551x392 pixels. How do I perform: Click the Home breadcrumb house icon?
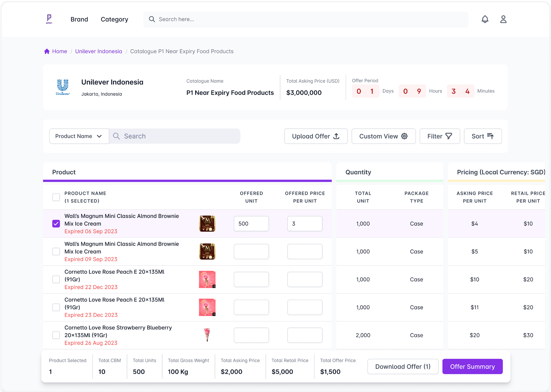tap(47, 51)
